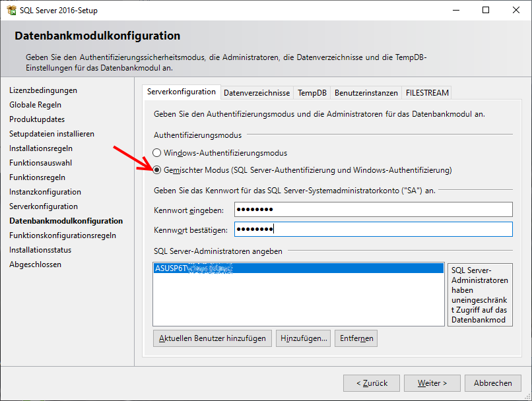Maximize the setup window

click(486, 10)
